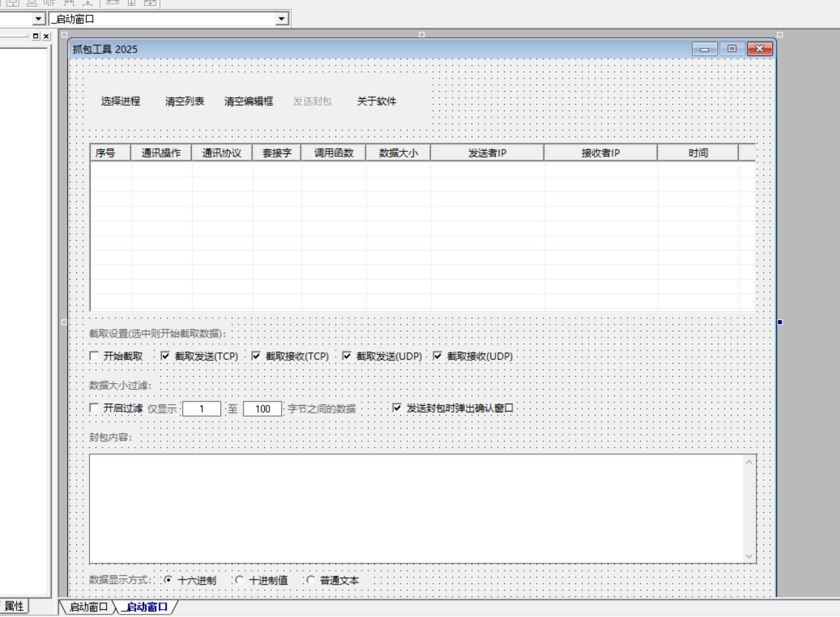Maximize the left side panel
Viewport: 840px width, 617px height.
click(x=36, y=36)
